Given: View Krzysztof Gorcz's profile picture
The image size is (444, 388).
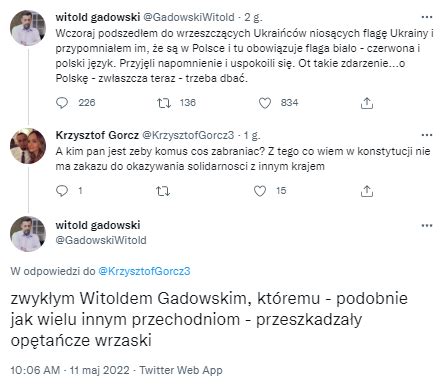Looking at the screenshot, I should click(28, 146).
